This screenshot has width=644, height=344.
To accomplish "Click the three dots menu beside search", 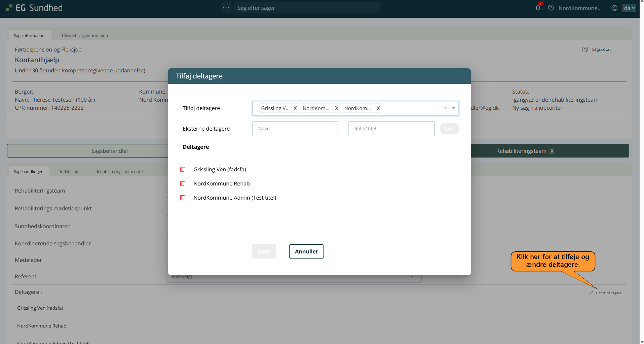I will coord(226,8).
